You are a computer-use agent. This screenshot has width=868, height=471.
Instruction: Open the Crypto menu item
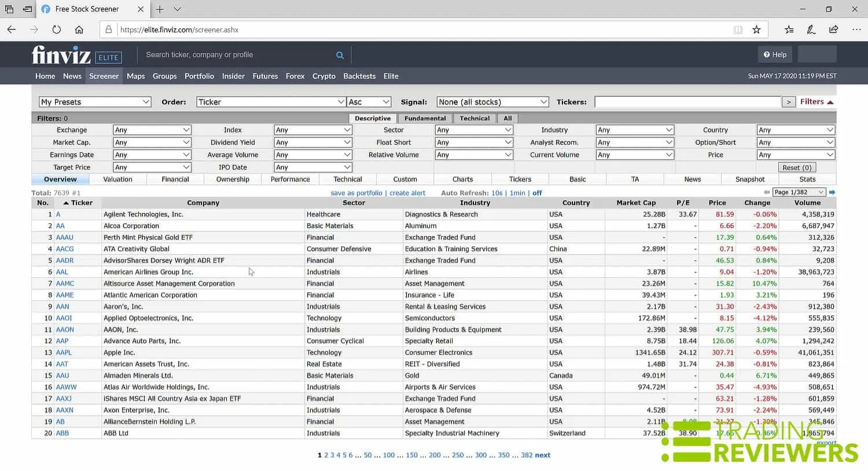tap(324, 76)
